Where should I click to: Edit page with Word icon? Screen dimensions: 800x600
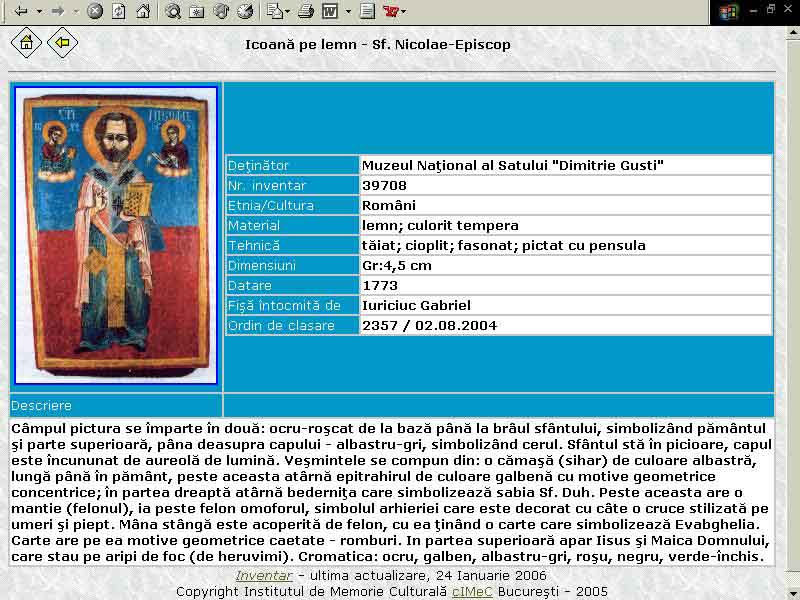pos(330,10)
